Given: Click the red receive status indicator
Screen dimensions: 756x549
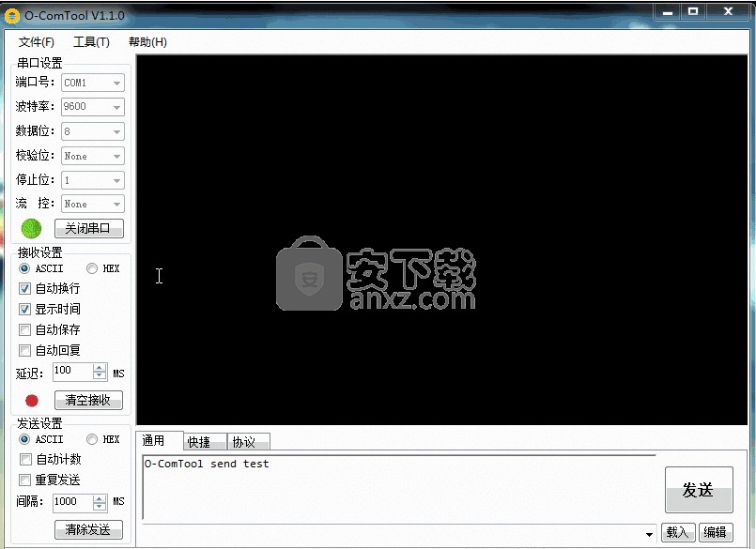Looking at the screenshot, I should [x=32, y=401].
